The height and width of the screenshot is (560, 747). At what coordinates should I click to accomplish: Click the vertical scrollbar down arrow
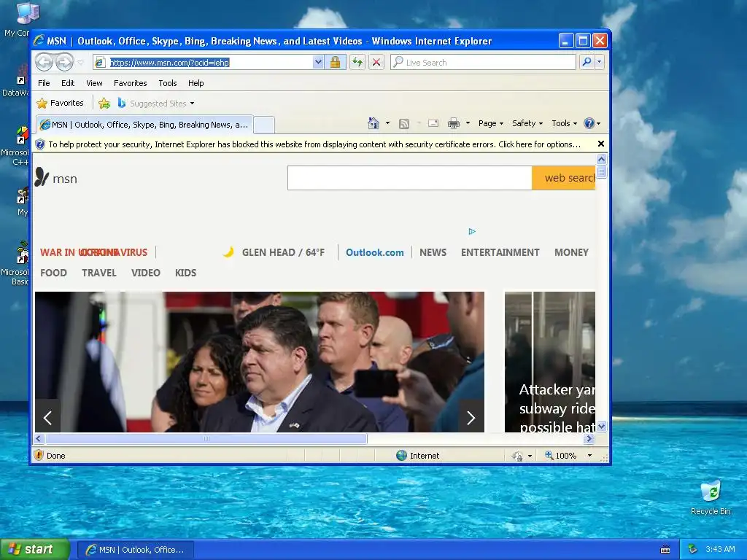coord(602,426)
